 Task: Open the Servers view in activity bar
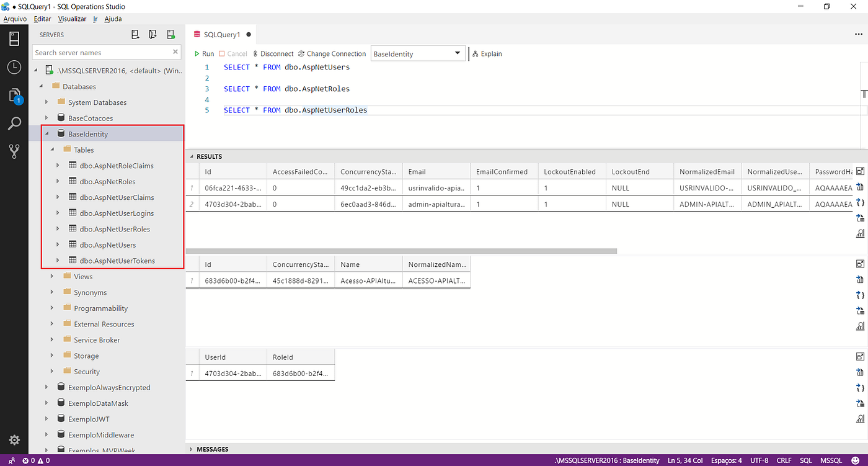(14, 39)
